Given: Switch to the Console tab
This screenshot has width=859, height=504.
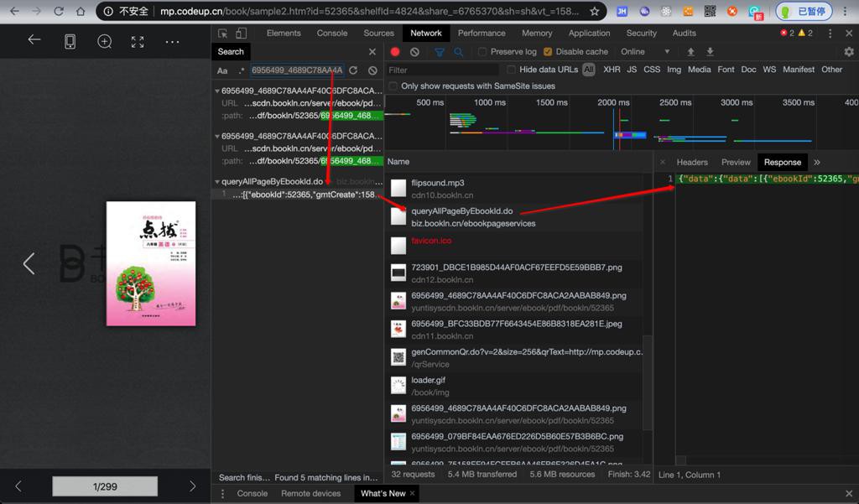Looking at the screenshot, I should pyautogui.click(x=332, y=34).
